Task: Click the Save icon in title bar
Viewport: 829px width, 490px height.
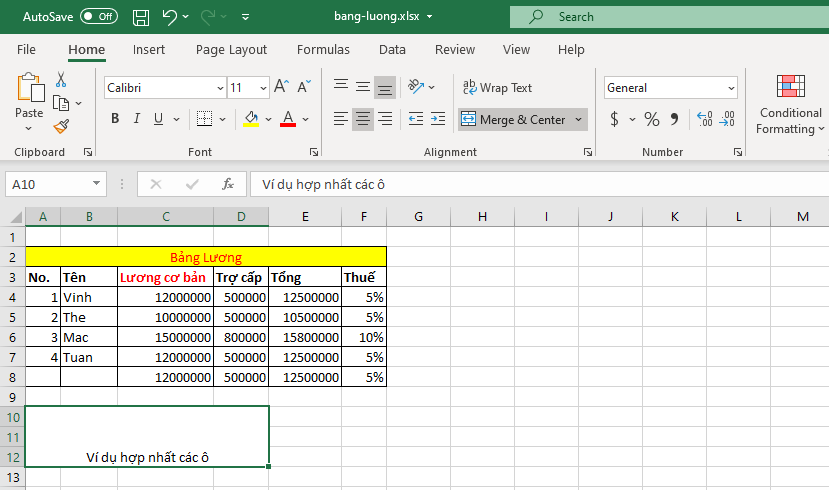Action: (141, 17)
